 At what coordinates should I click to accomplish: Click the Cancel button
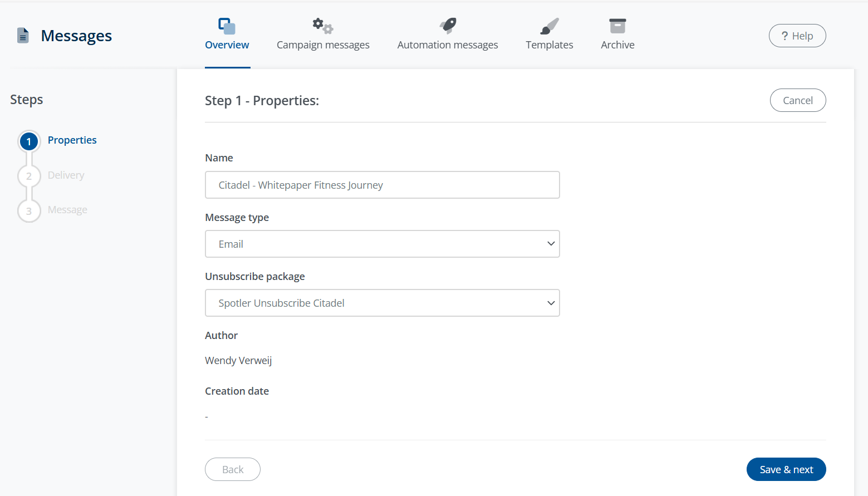tap(797, 100)
